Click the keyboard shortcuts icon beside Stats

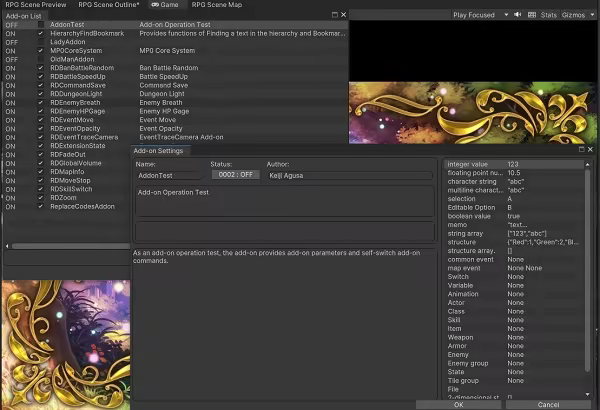click(531, 15)
